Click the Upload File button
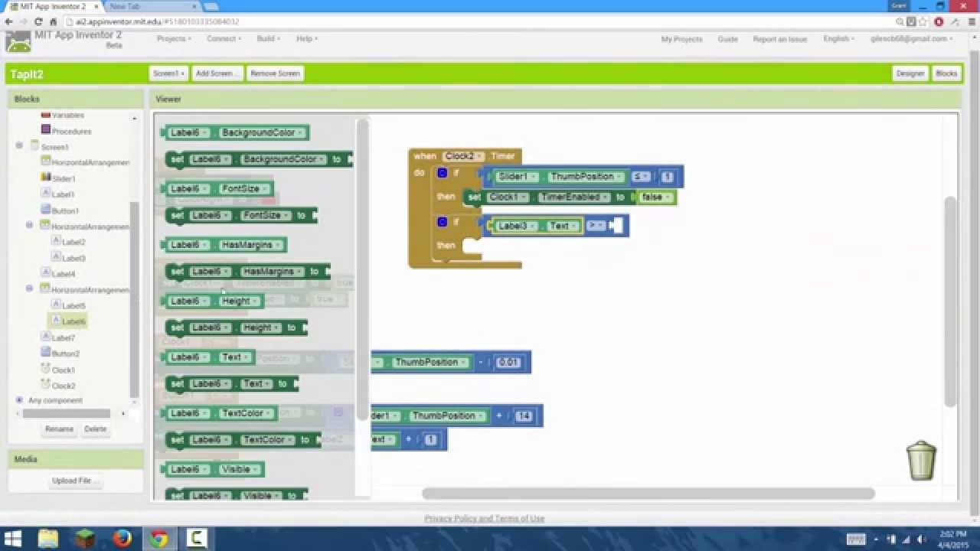The image size is (980, 551). pyautogui.click(x=75, y=481)
